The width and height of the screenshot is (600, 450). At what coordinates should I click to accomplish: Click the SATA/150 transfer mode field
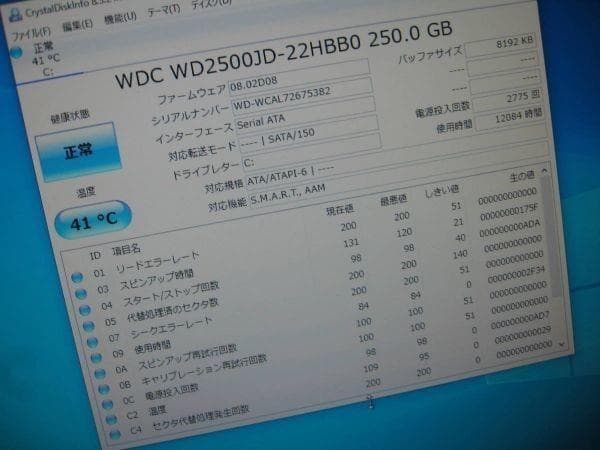(x=310, y=134)
